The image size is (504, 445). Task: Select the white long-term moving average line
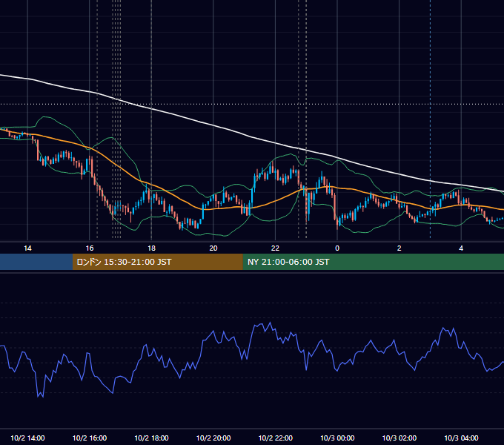pyautogui.click(x=212, y=125)
